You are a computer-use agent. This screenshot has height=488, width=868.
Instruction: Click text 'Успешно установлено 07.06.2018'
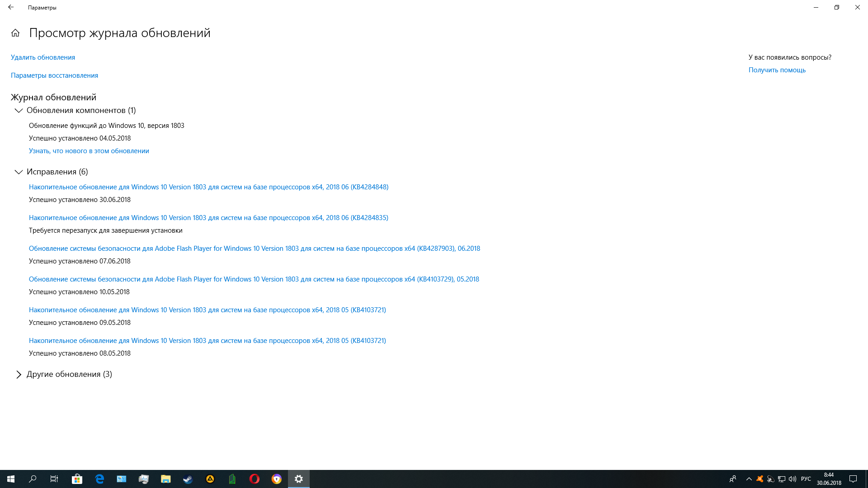pyautogui.click(x=80, y=261)
